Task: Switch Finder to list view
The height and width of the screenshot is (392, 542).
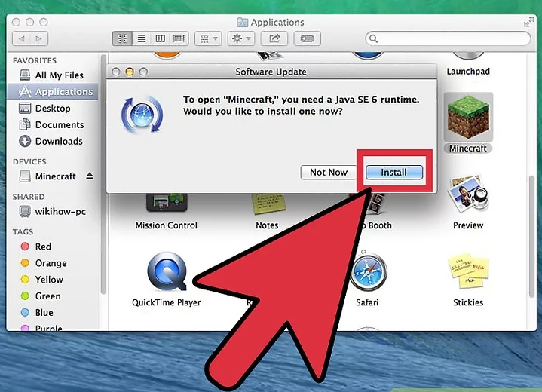Action: click(x=141, y=38)
